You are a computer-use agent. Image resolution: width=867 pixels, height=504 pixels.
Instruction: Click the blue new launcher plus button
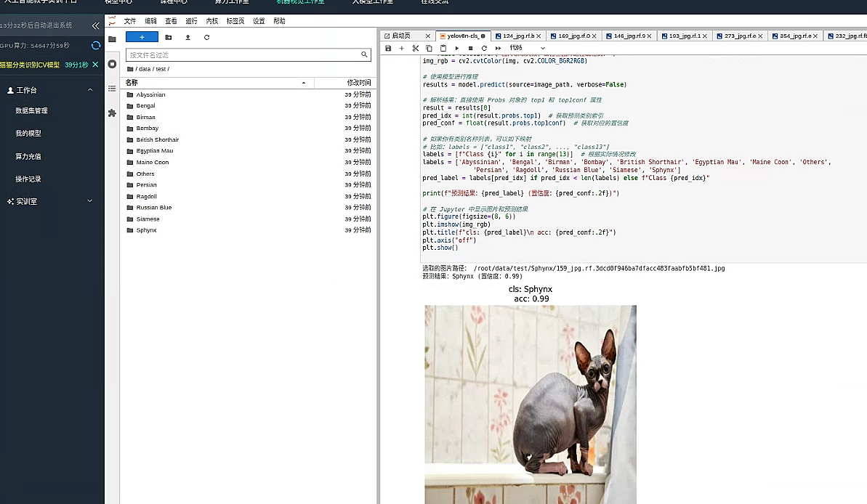coord(142,37)
